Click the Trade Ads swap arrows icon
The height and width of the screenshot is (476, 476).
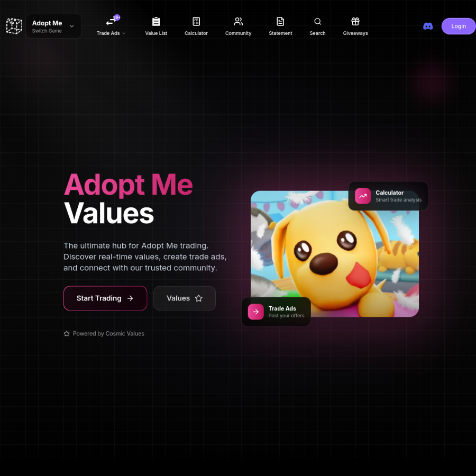[111, 22]
